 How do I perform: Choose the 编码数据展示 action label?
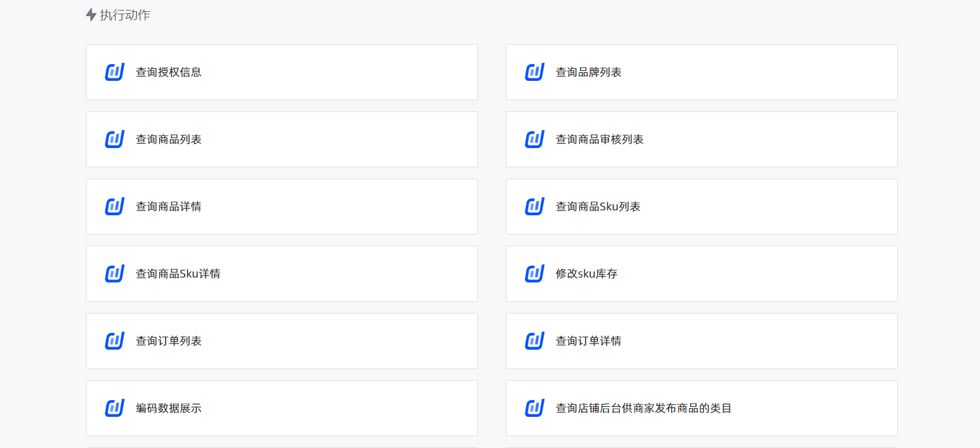[169, 408]
